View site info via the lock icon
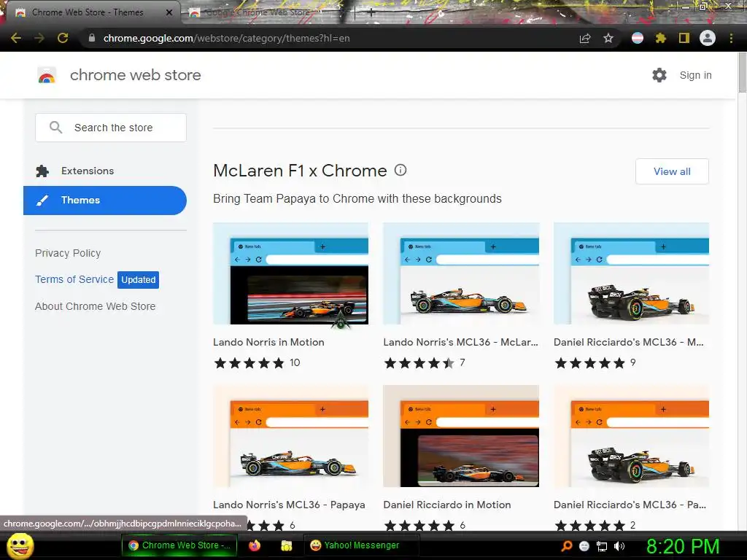Viewport: 747px width, 560px height. click(91, 38)
